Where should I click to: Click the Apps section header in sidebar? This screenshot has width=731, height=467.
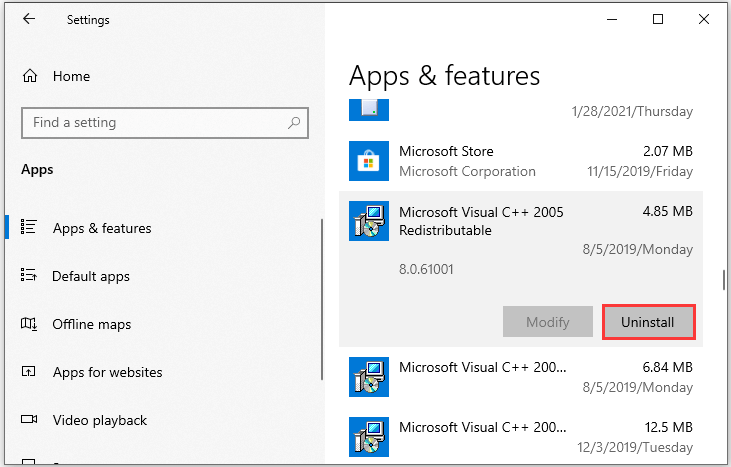37,170
